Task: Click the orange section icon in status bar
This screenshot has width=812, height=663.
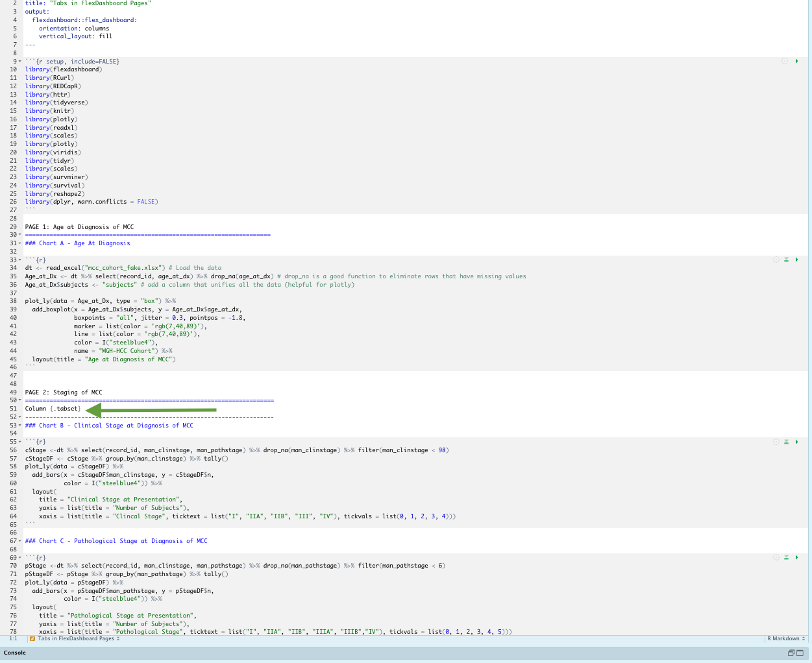Action: click(32, 638)
